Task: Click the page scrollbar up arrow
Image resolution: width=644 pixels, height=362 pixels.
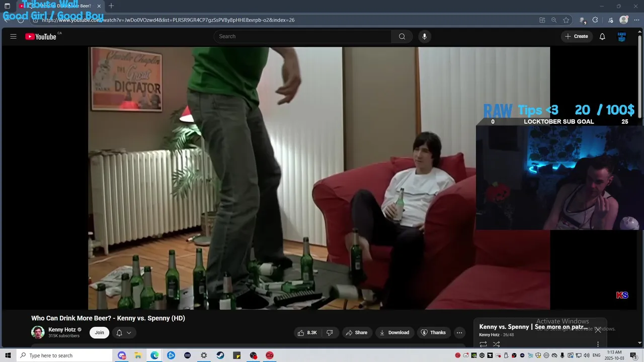Action: tap(640, 31)
